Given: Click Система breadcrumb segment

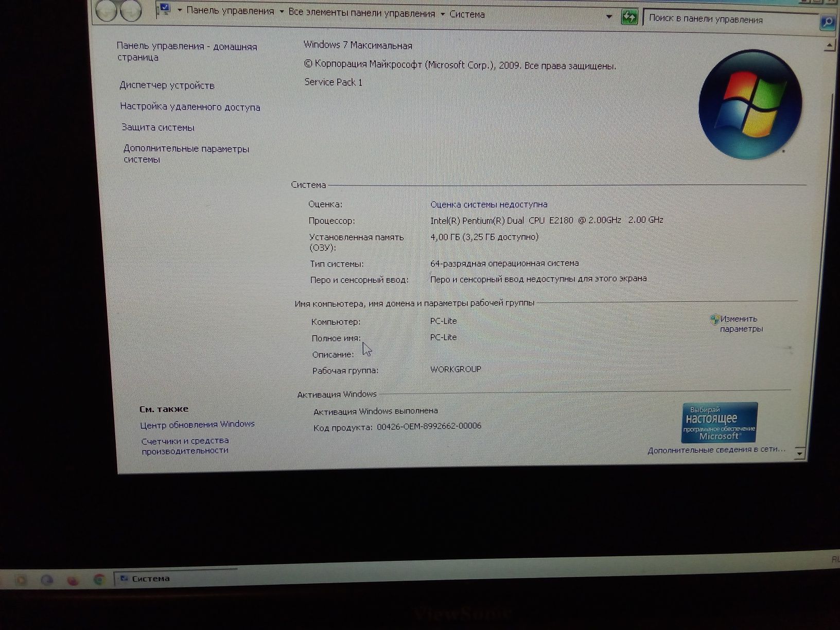Looking at the screenshot, I should [467, 14].
